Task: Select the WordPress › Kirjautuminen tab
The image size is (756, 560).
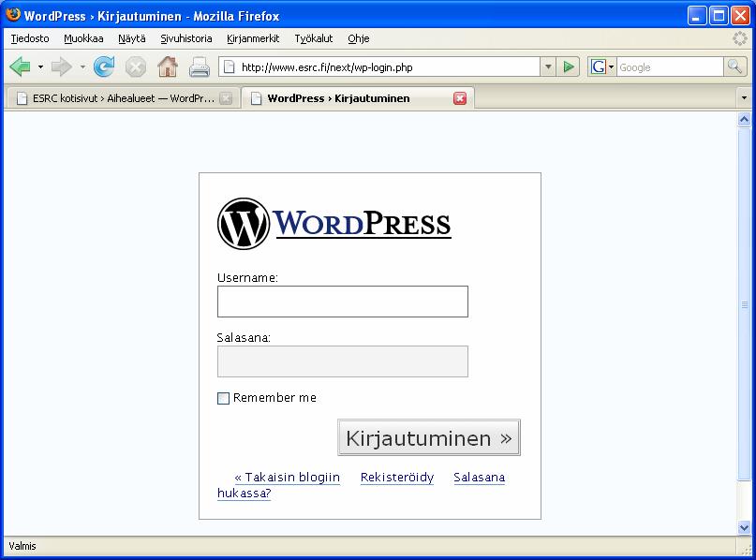Action: click(x=358, y=98)
